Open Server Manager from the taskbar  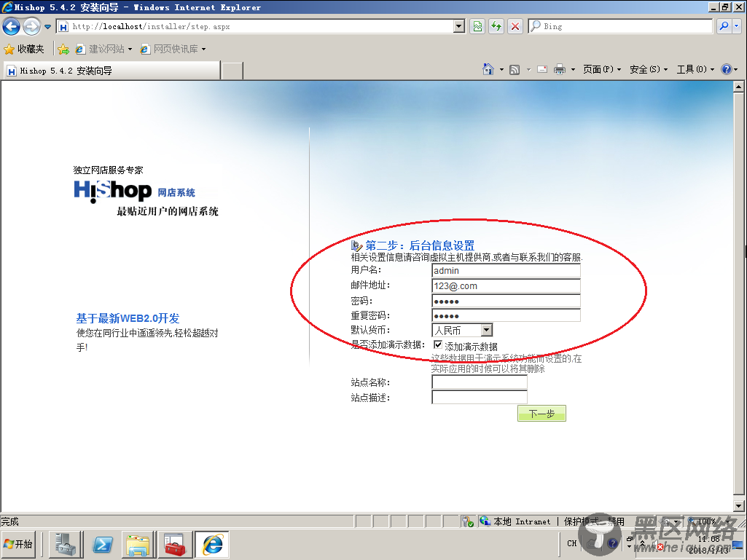click(x=66, y=544)
